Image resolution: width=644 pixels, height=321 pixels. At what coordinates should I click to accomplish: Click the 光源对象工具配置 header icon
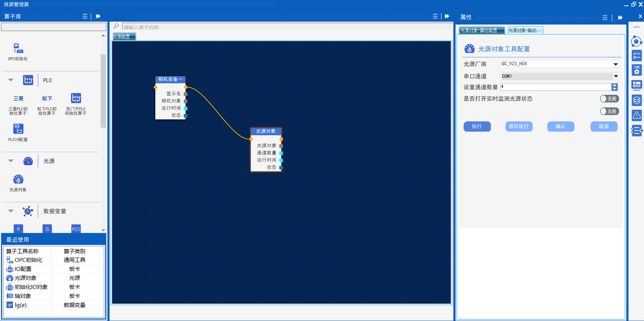click(x=470, y=49)
